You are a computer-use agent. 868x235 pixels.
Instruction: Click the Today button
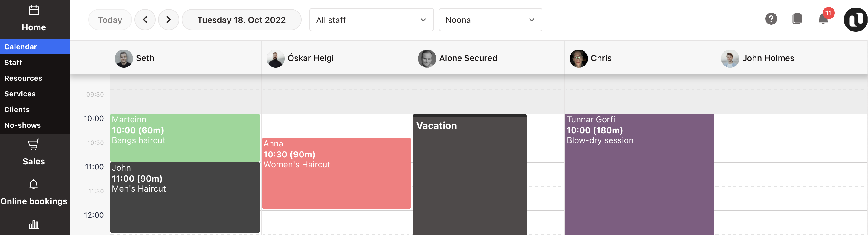(110, 20)
